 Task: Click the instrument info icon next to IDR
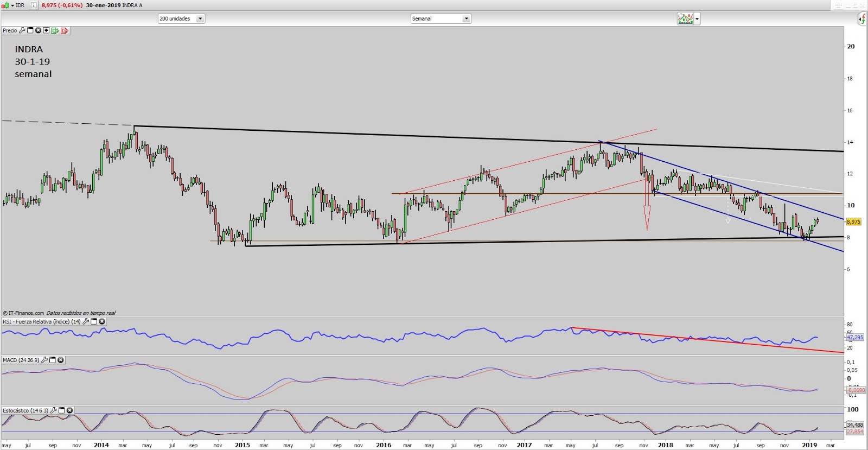(34, 5)
